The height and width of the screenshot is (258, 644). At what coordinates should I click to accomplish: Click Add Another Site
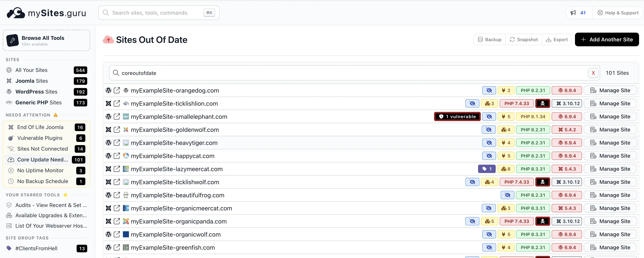[x=607, y=39]
